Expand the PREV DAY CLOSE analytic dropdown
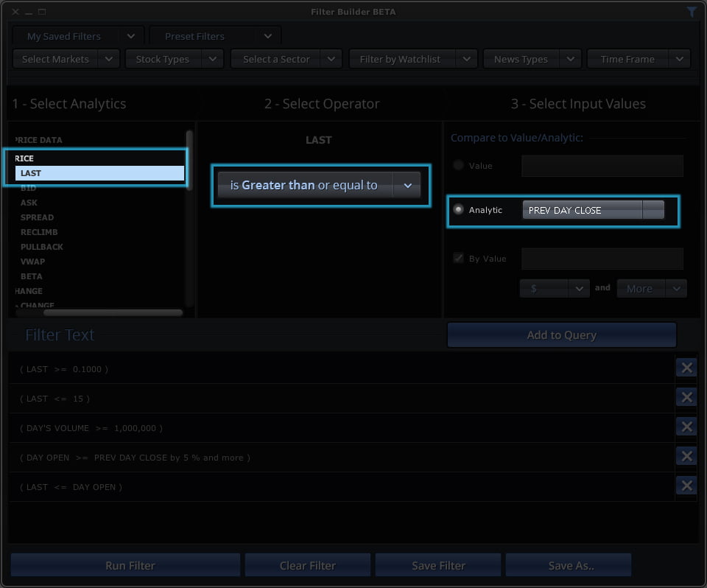 653,210
